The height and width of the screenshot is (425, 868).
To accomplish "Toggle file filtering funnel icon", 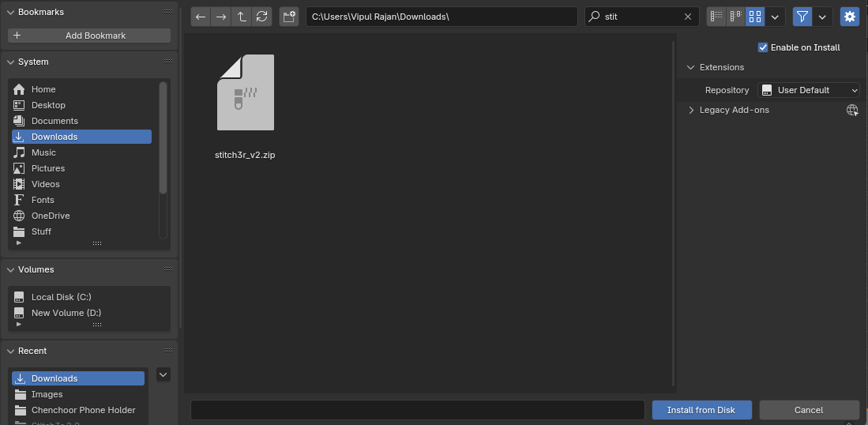I will [x=802, y=17].
